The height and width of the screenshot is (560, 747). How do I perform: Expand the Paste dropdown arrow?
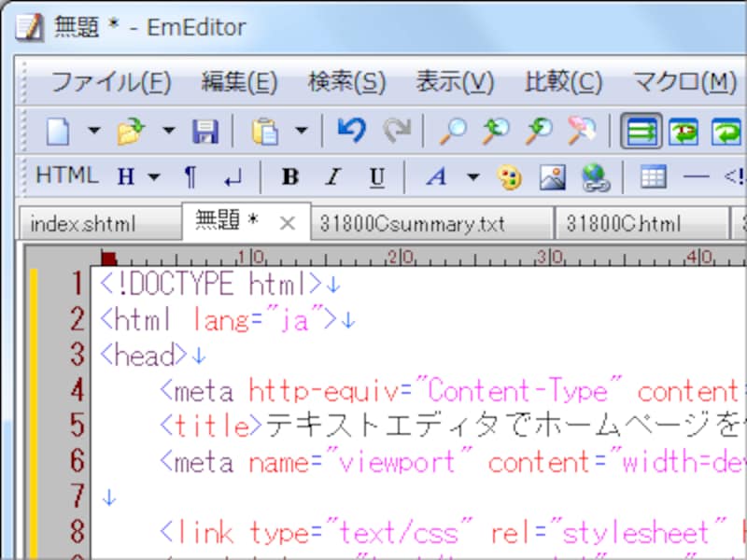pos(301,130)
